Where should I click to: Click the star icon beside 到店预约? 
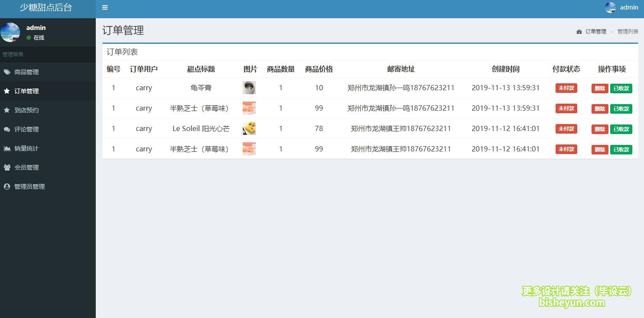click(7, 110)
